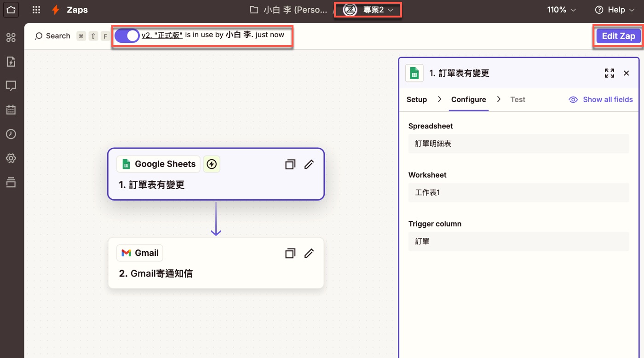Open the 110% zoom dropdown
The image size is (644, 358).
click(x=561, y=10)
